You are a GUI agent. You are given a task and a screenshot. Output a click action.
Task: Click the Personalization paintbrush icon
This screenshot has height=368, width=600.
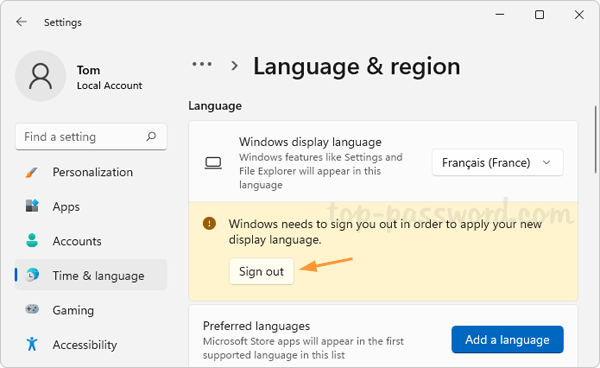pyautogui.click(x=32, y=172)
